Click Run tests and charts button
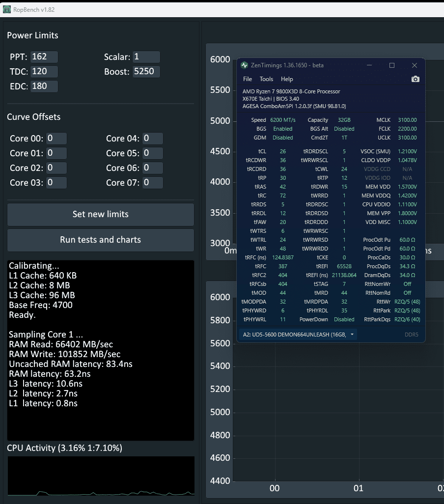The height and width of the screenshot is (504, 444). [101, 240]
